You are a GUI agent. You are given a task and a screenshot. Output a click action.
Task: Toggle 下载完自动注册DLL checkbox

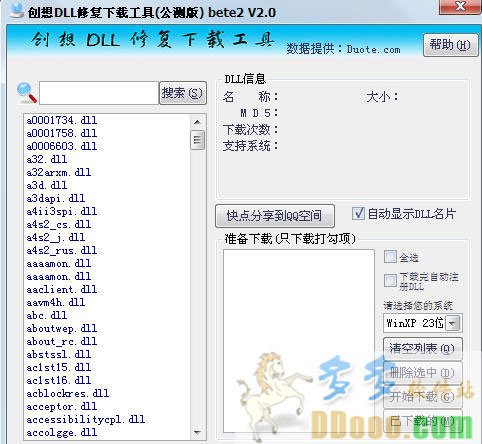[390, 281]
